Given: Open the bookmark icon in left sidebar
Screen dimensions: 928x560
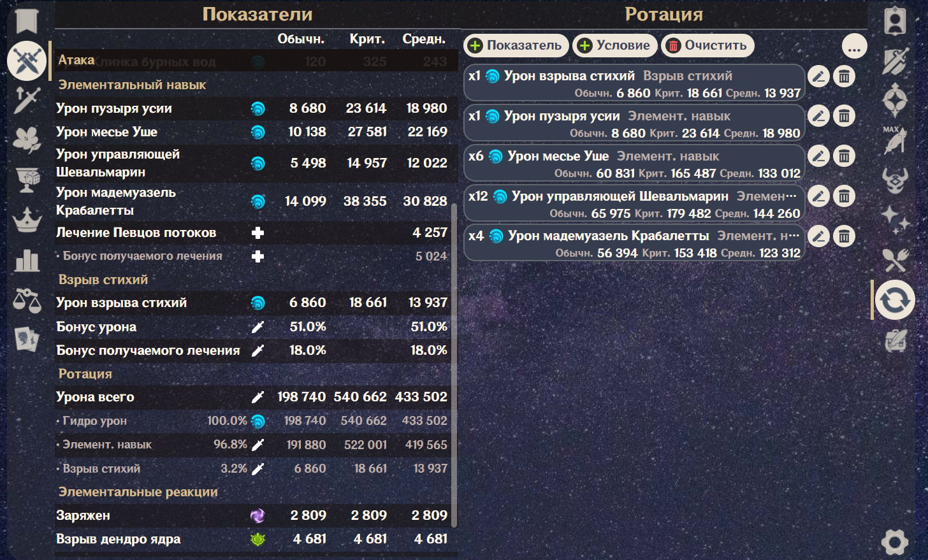Looking at the screenshot, I should tap(27, 22).
